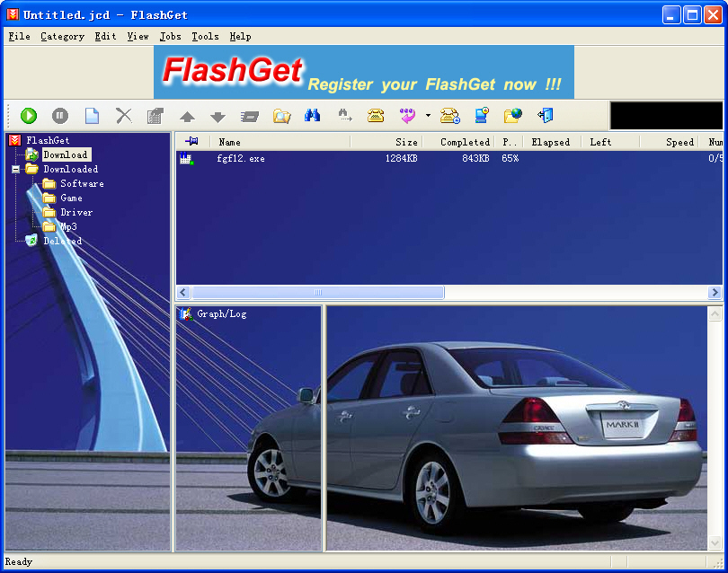
Task: Open the Edit menu
Action: (x=105, y=36)
